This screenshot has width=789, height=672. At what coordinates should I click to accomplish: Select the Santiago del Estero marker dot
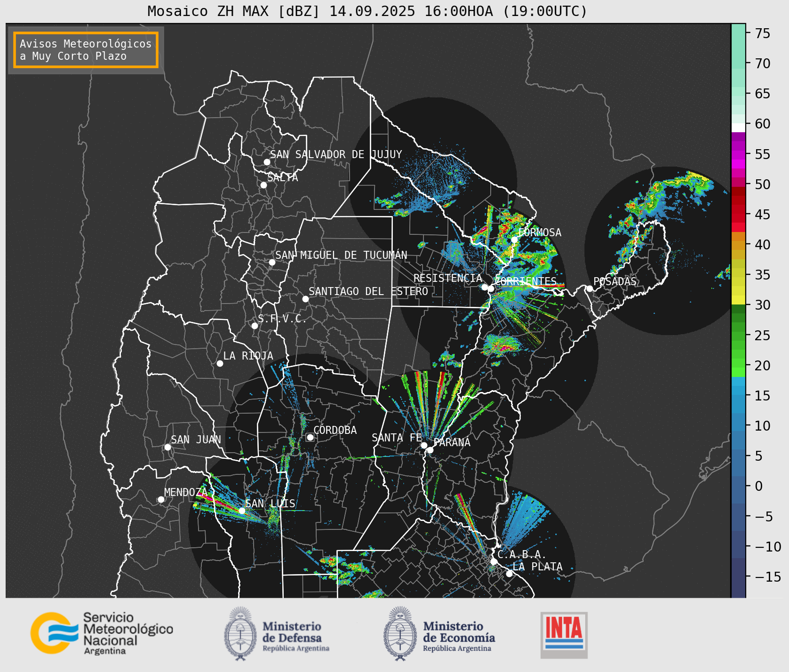pos(305,299)
